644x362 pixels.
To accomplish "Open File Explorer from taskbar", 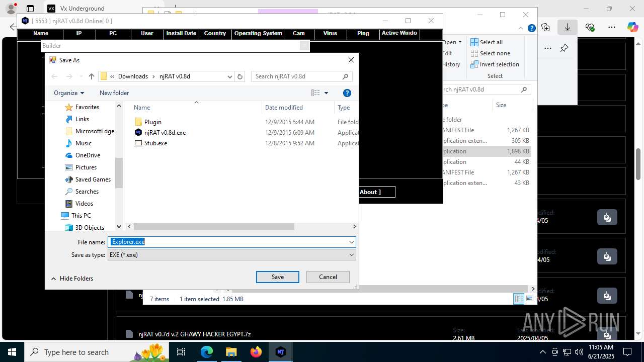I will (x=231, y=352).
